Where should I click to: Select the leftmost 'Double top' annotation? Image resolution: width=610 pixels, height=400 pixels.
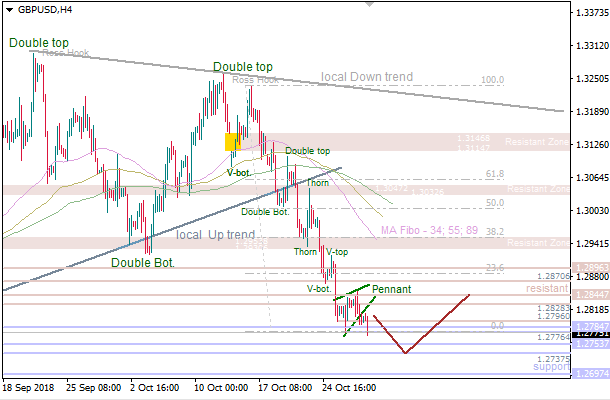click(39, 43)
